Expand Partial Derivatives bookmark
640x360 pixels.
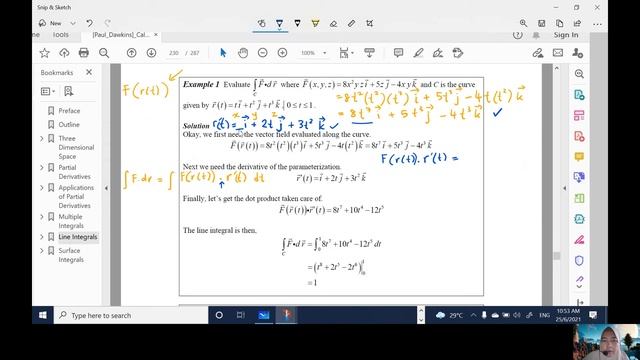coord(42,168)
